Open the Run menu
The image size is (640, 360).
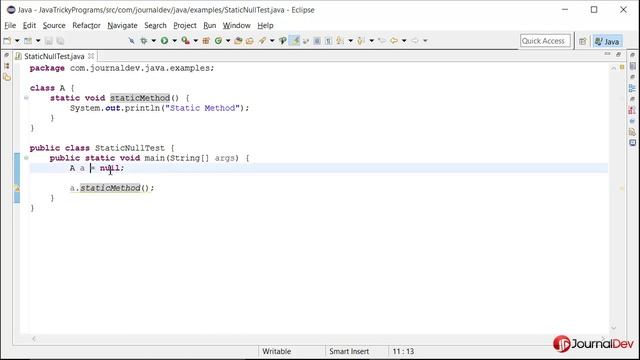(209, 25)
